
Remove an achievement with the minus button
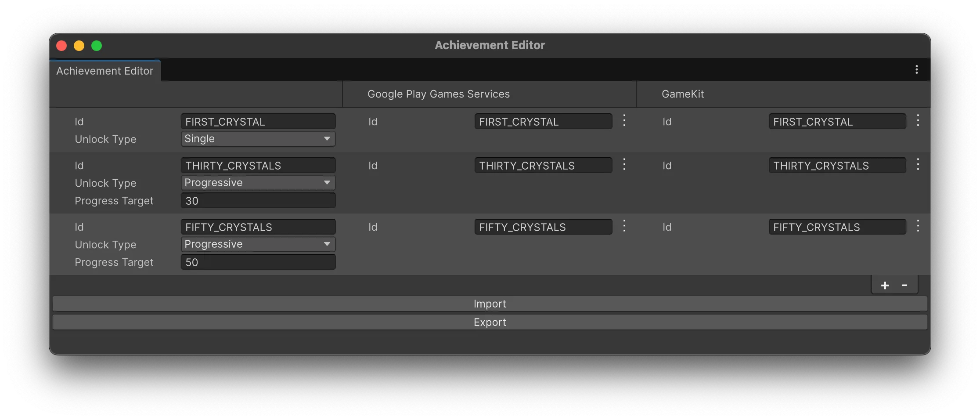(904, 285)
